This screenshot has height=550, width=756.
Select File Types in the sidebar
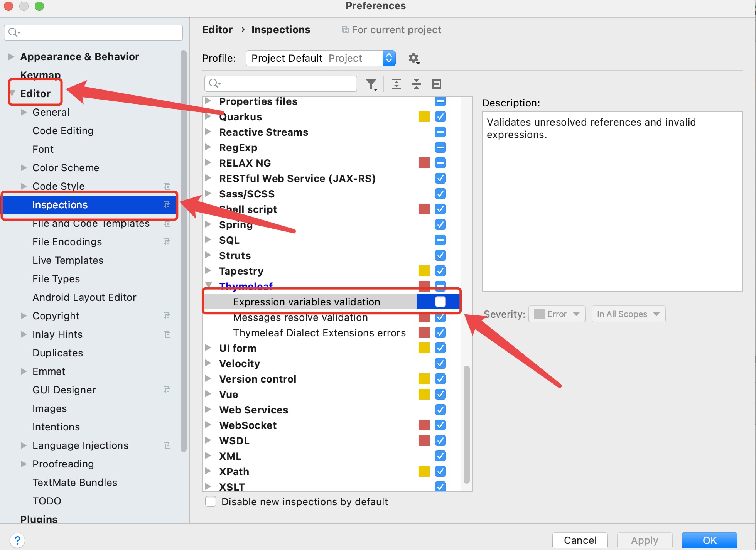56,279
